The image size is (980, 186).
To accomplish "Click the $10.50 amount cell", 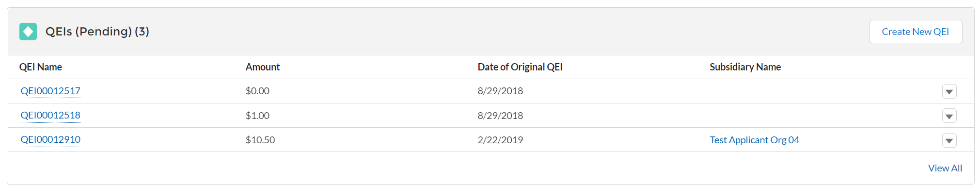I will coord(260,140).
